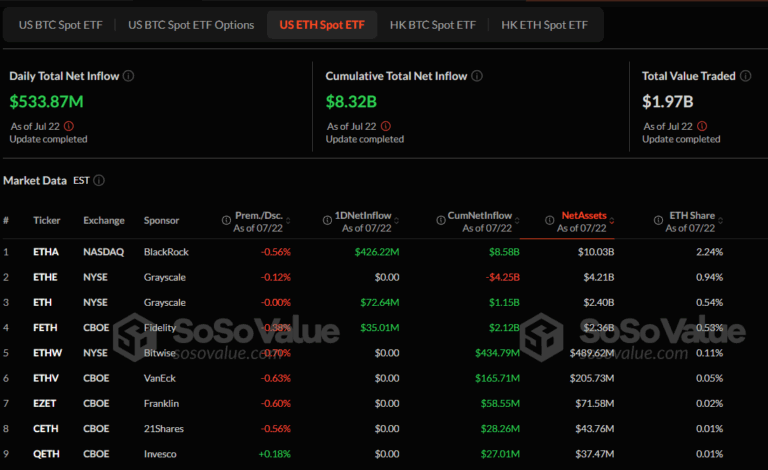Screen dimensions: 768x470
Task: Sort table by Prem./Dsc. arrows
Action: point(288,221)
